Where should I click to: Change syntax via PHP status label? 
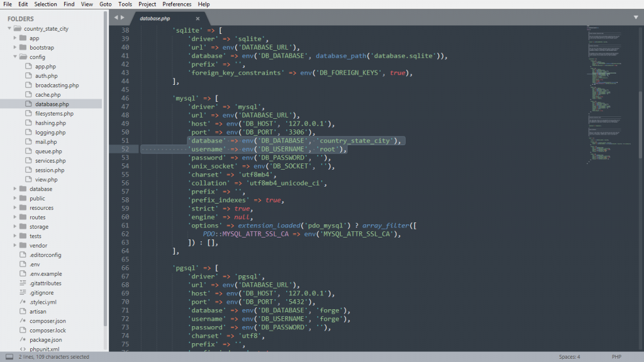coord(616,357)
